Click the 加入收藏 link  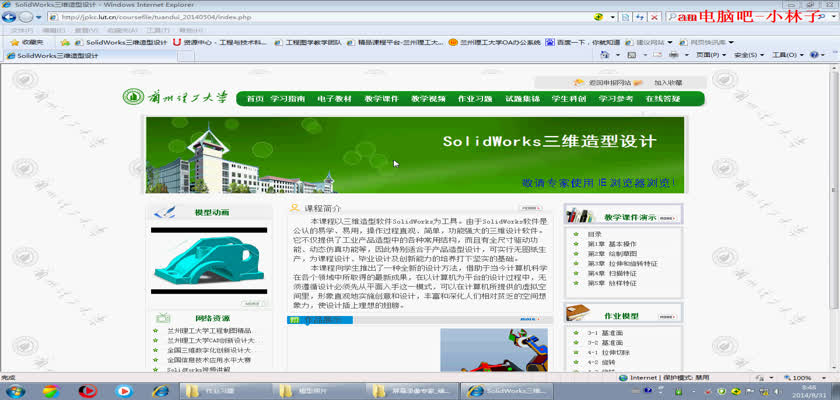[x=668, y=83]
